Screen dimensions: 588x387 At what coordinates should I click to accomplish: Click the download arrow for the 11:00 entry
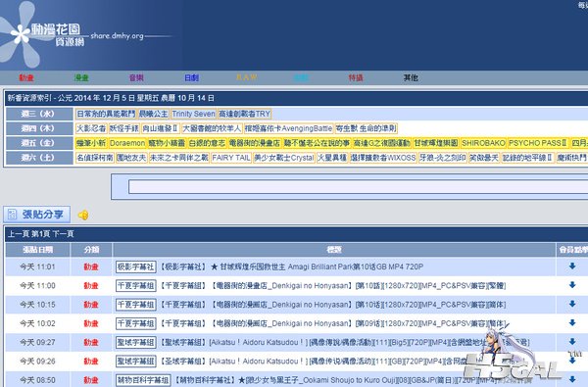tap(572, 285)
